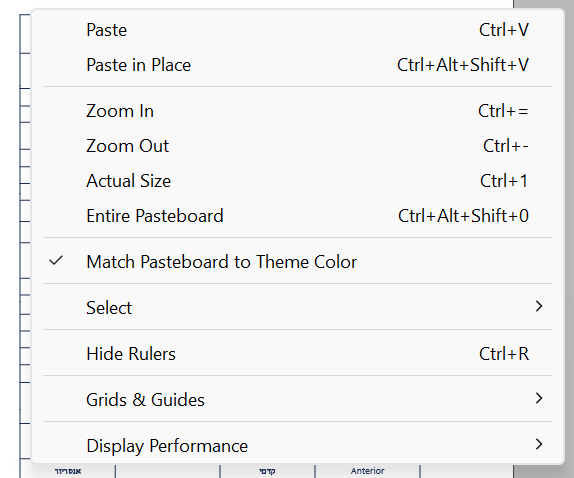Screen dimensions: 574x478
Task: Expand the Select submenu arrow
Action: 538,306
